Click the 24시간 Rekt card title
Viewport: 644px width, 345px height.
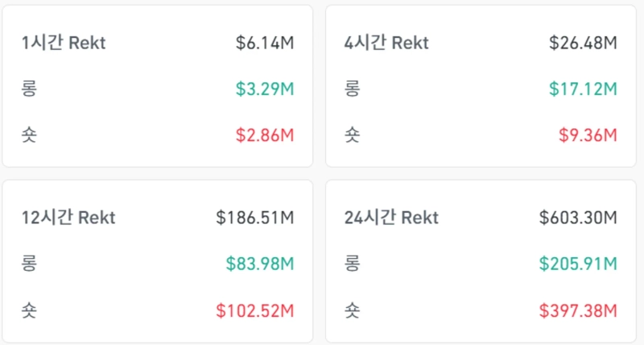coord(391,218)
